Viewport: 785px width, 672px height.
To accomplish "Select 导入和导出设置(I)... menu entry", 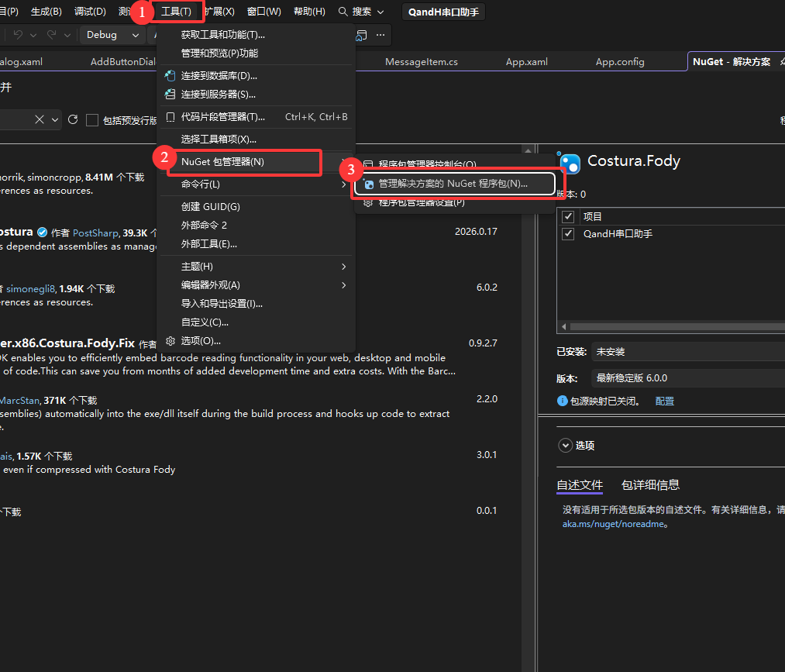I will 255,304.
